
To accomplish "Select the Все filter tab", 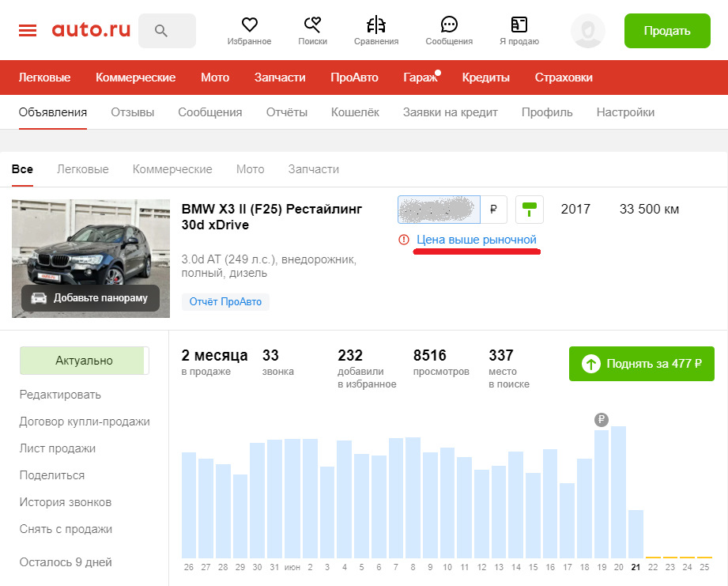I will (x=22, y=169).
